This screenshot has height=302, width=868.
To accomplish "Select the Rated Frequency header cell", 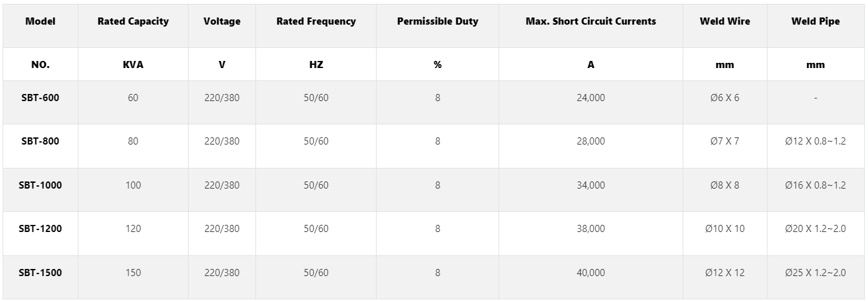I will [x=316, y=21].
